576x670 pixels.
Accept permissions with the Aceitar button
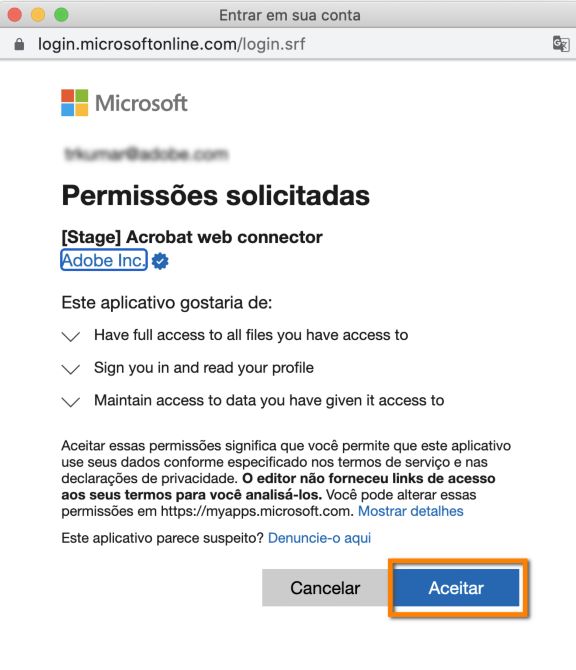tap(456, 588)
